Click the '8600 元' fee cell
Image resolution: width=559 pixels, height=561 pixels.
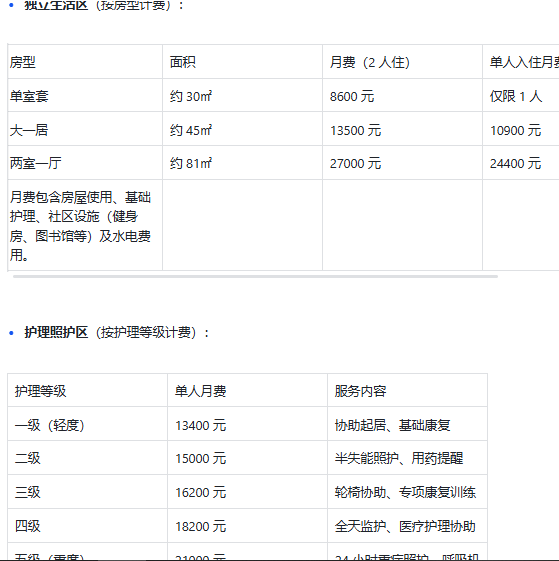(402, 96)
